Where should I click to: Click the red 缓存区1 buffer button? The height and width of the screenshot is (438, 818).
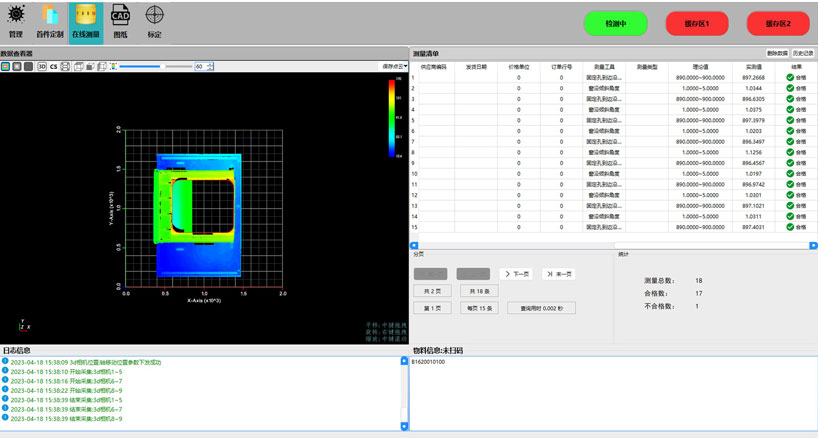pos(698,22)
